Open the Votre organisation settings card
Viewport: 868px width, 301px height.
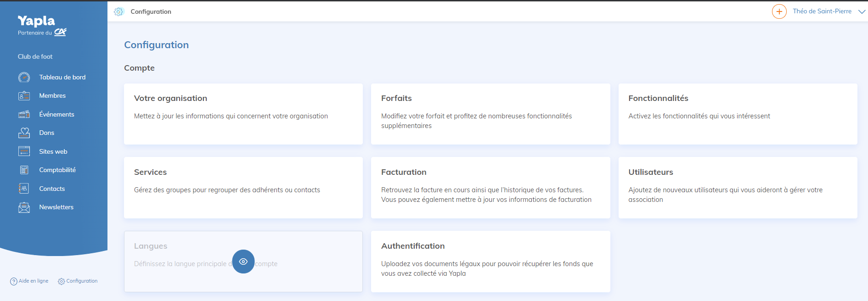tap(243, 114)
